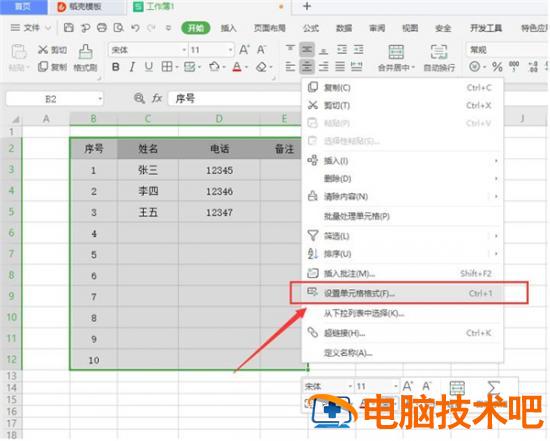Viewport: 550px width, 441px height.
Task: Click the 自动换行 wrap text button
Action: (439, 58)
